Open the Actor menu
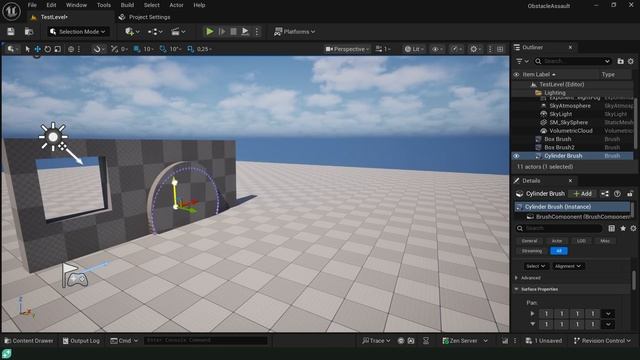Screen dimensions: 640x360 tap(176, 5)
